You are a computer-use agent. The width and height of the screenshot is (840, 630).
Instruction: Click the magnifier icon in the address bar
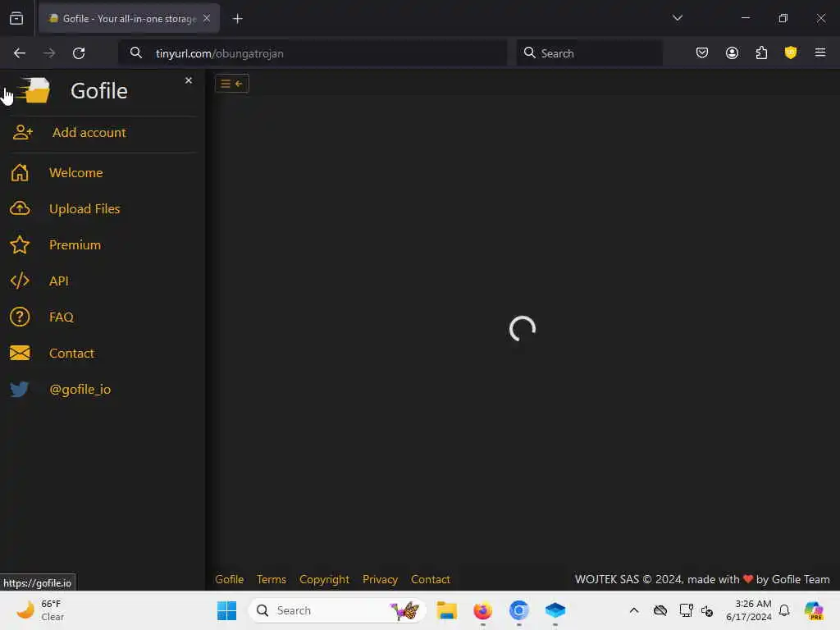pos(136,53)
